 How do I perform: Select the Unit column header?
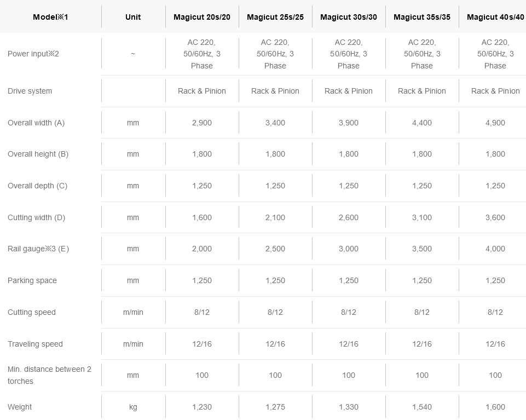coord(133,17)
